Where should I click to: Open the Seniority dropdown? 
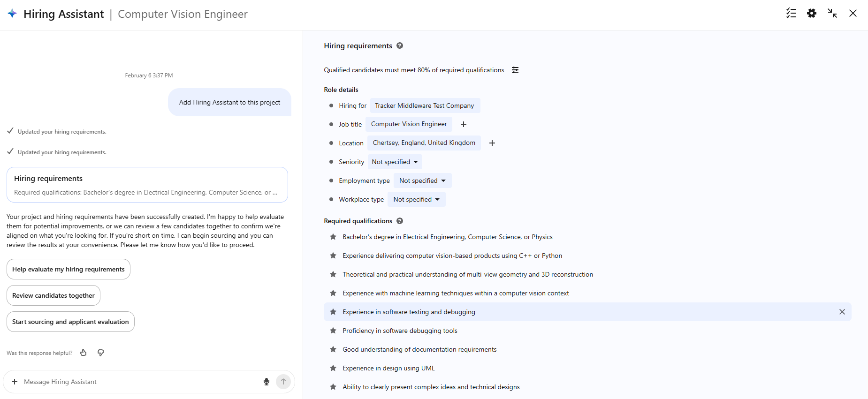pyautogui.click(x=395, y=162)
